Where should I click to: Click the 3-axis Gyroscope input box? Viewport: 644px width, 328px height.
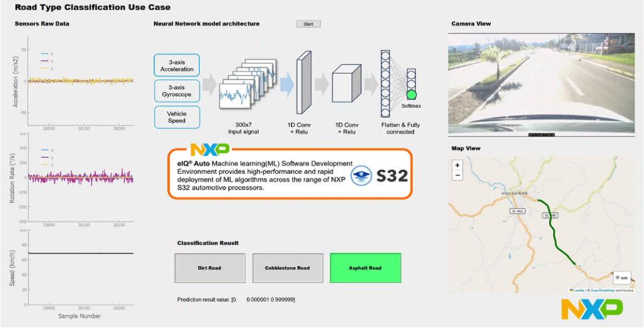click(177, 91)
